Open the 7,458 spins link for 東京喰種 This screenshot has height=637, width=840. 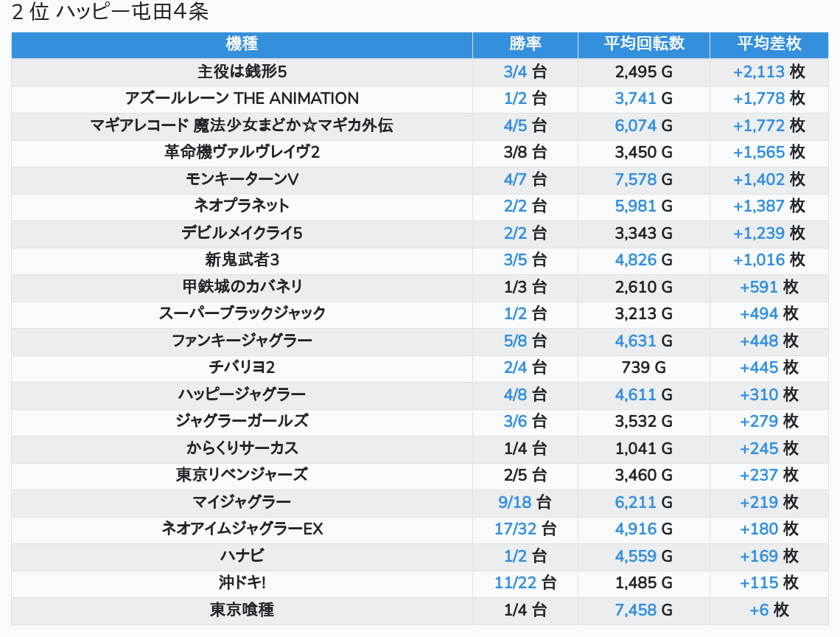coord(635,610)
